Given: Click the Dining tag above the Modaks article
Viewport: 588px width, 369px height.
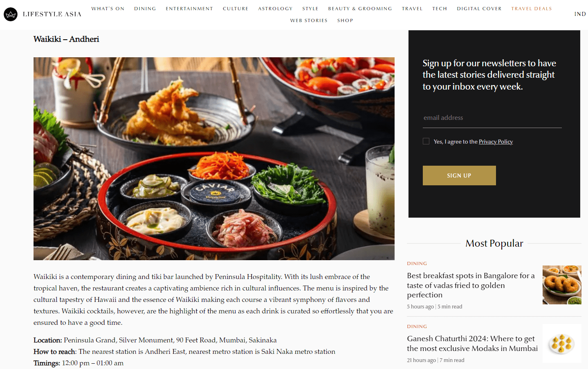Looking at the screenshot, I should pyautogui.click(x=417, y=326).
